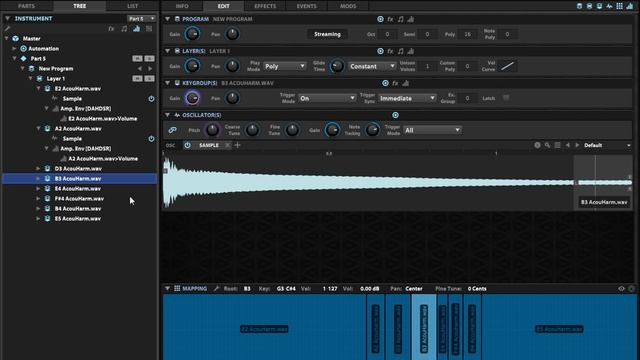Enable the Latch checkbox in Keygroup section
This screenshot has height=360, width=640.
click(506, 98)
